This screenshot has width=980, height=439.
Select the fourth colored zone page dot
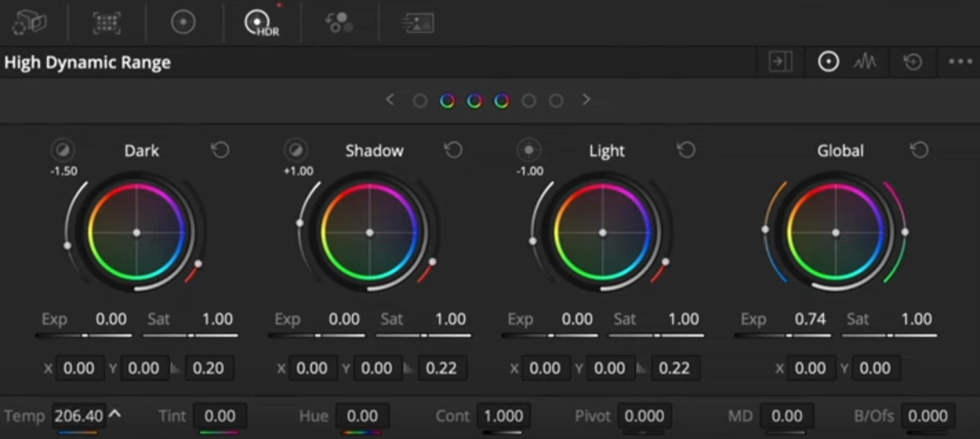click(502, 101)
